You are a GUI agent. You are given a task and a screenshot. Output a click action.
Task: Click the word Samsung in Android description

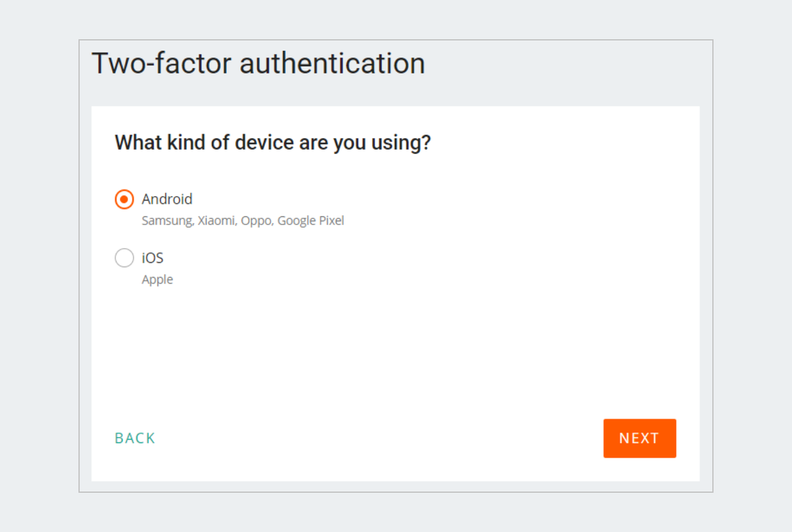coord(168,220)
